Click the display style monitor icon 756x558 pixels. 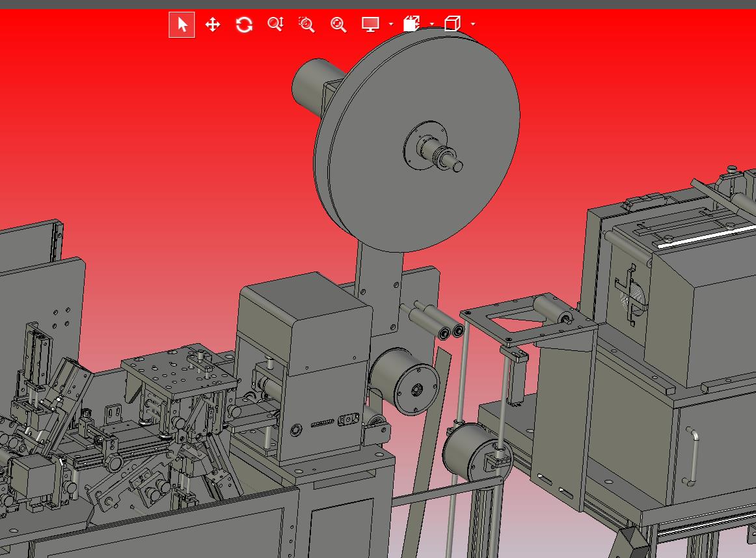pos(370,24)
